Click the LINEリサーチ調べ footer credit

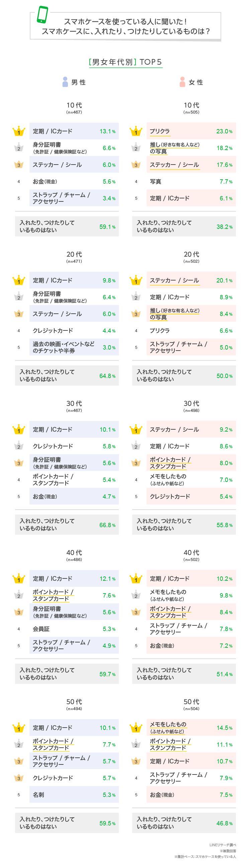223,845
